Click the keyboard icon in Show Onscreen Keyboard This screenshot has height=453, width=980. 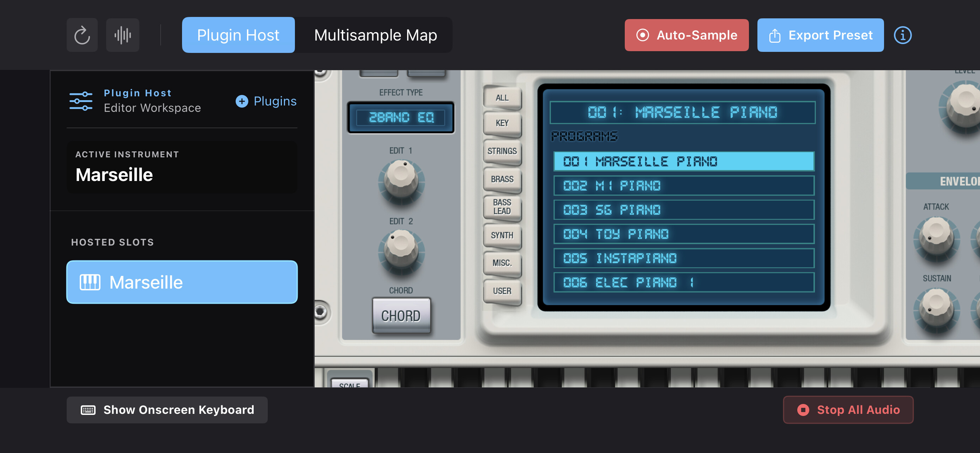[88, 410]
